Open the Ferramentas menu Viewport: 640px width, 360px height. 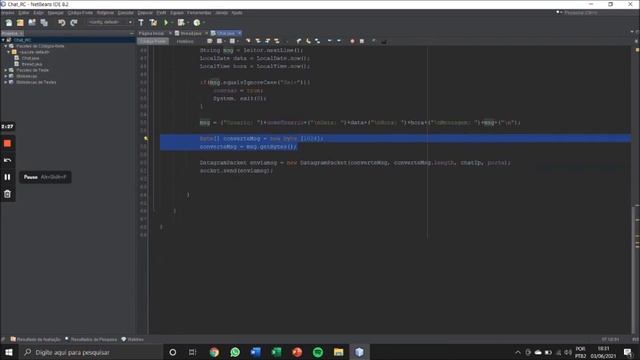click(199, 13)
